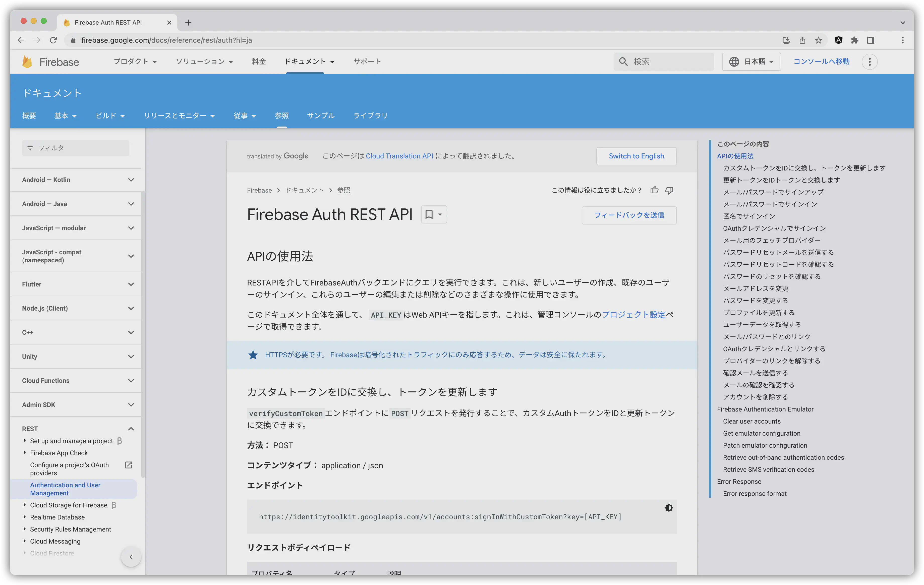The image size is (924, 585).
Task: Select 概要 tab in docs bar
Action: click(x=29, y=116)
